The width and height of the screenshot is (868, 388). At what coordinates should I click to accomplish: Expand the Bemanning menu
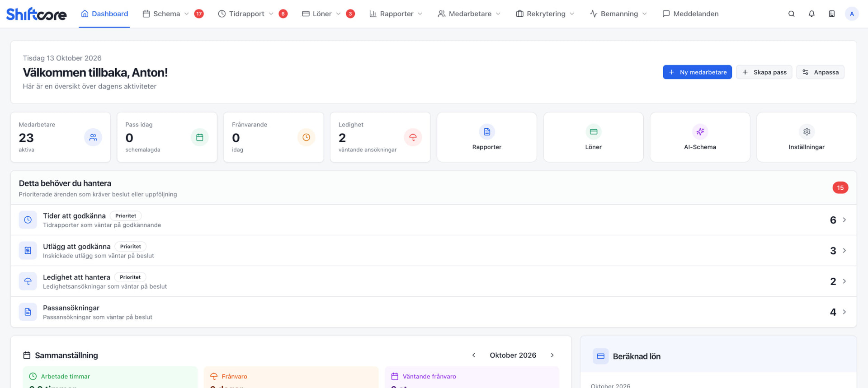pyautogui.click(x=618, y=14)
